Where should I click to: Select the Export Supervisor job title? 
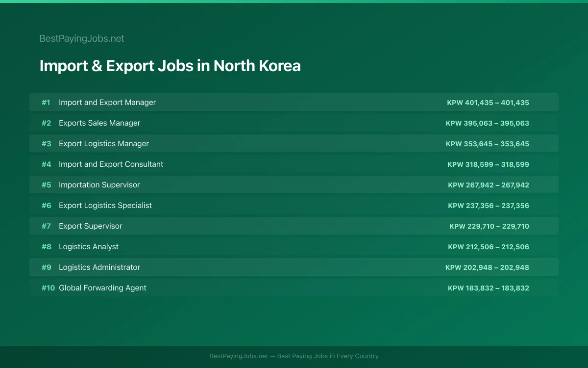pyautogui.click(x=91, y=226)
